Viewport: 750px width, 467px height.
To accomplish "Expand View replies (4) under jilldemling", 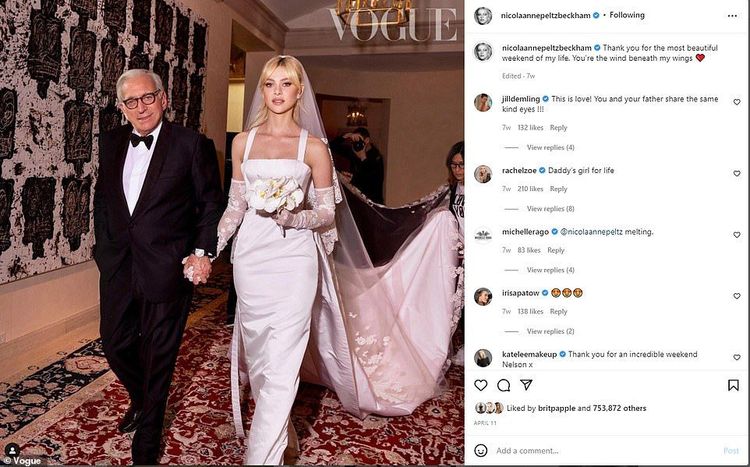I will [551, 147].
